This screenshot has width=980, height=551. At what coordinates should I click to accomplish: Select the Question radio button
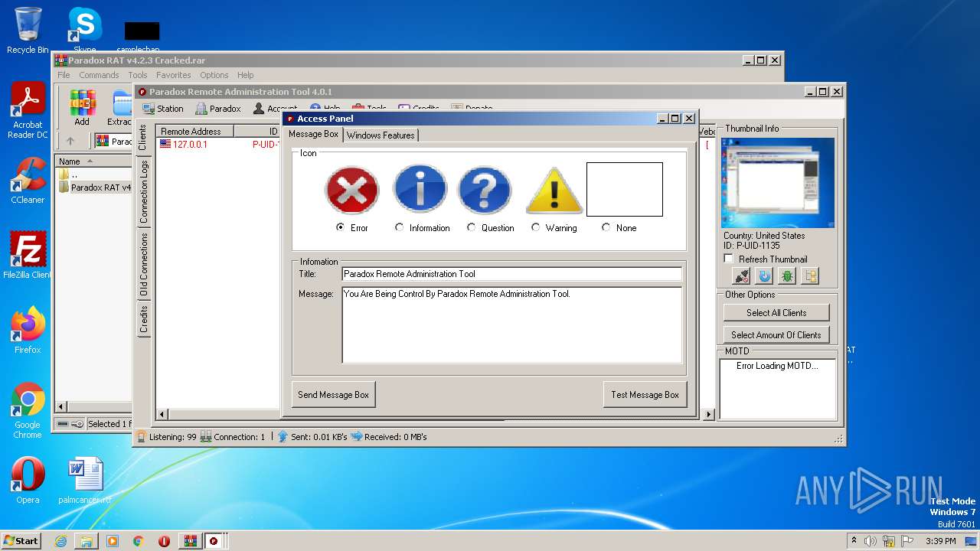click(471, 227)
